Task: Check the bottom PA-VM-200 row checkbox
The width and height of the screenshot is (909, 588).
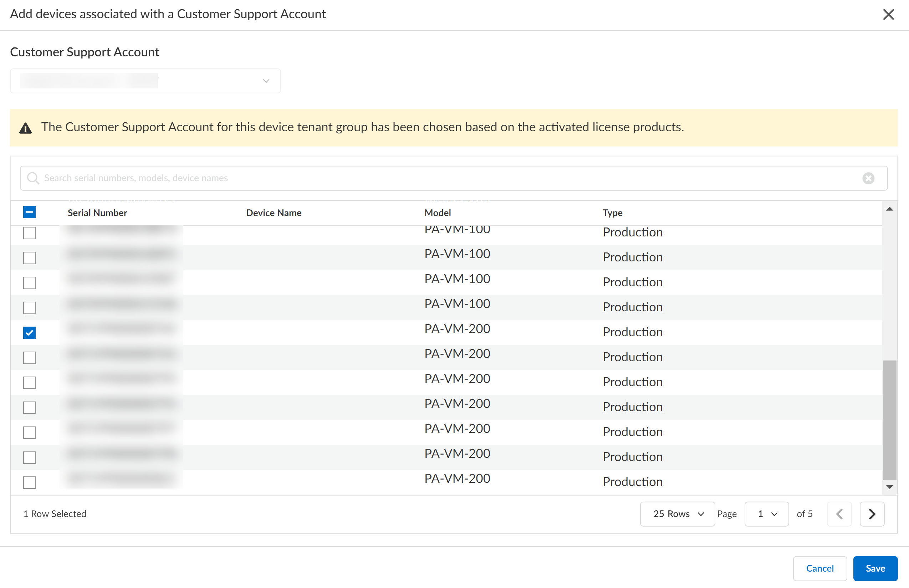Action: (x=29, y=482)
